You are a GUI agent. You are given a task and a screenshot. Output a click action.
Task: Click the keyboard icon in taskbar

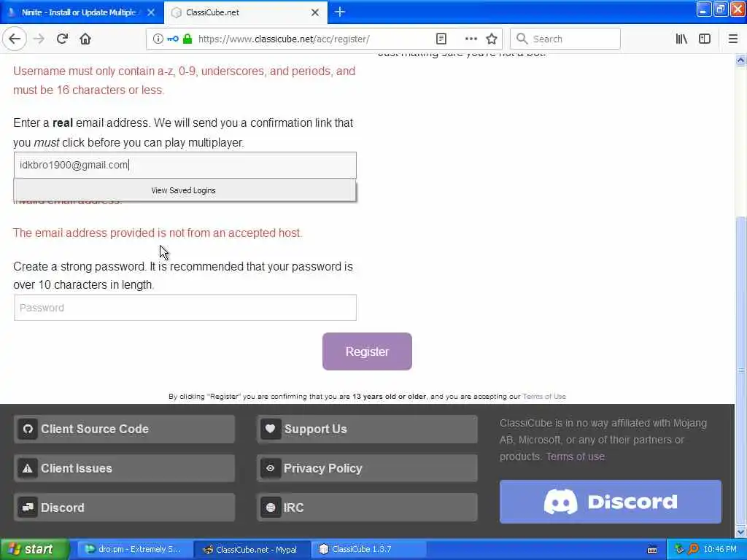click(x=652, y=550)
